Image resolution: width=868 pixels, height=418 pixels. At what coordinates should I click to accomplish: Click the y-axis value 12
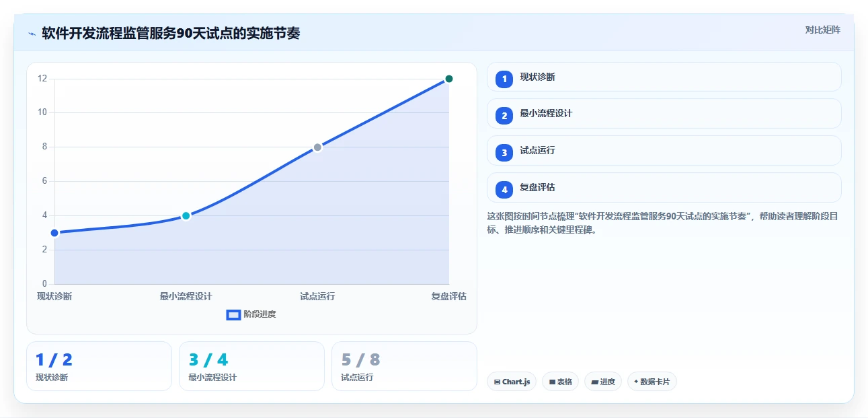point(42,79)
